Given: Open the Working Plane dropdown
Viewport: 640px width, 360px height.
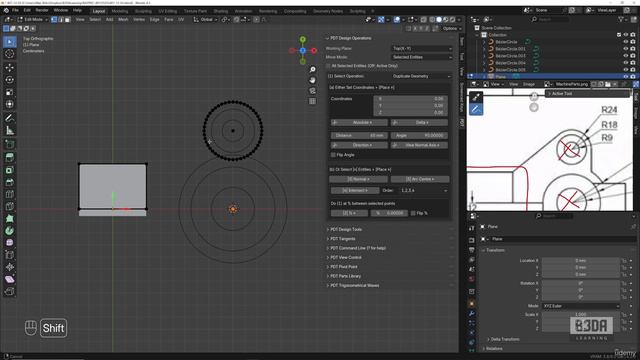Looking at the screenshot, I should (x=422, y=48).
